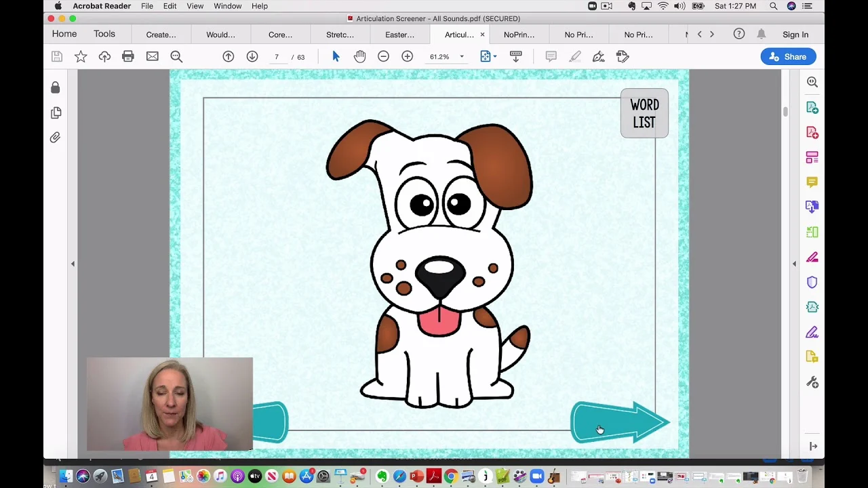Screen dimensions: 868x488
Task: Click the cloud upload icon
Action: pyautogui.click(x=104, y=57)
